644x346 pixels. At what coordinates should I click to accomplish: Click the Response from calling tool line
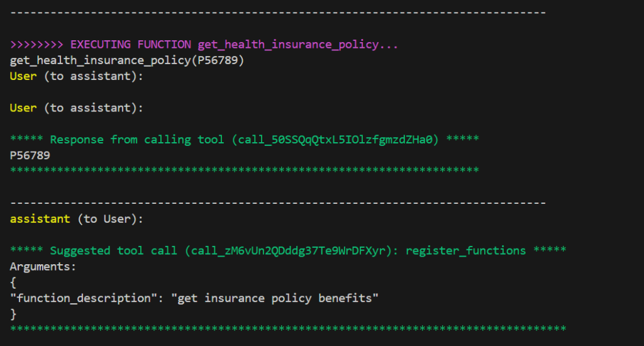click(x=245, y=140)
